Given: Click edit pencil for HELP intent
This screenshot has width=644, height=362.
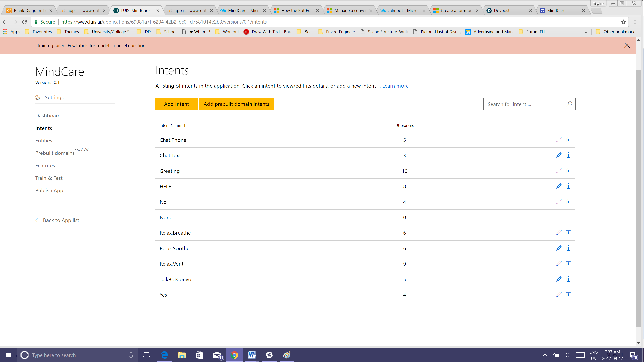Looking at the screenshot, I should pyautogui.click(x=559, y=186).
